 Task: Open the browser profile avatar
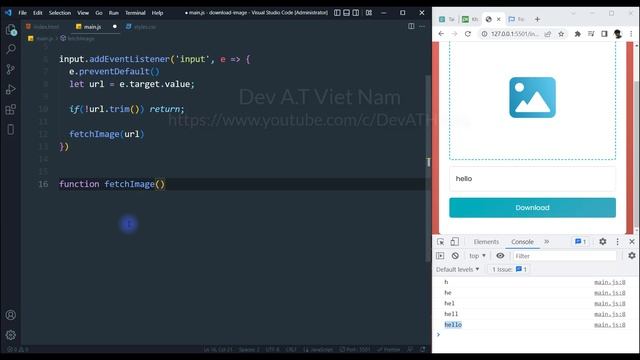point(618,34)
